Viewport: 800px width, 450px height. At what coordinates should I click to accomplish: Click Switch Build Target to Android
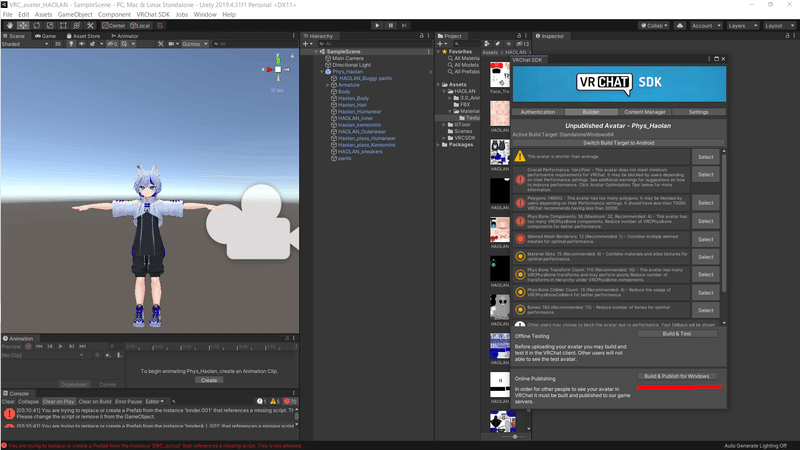[x=618, y=143]
